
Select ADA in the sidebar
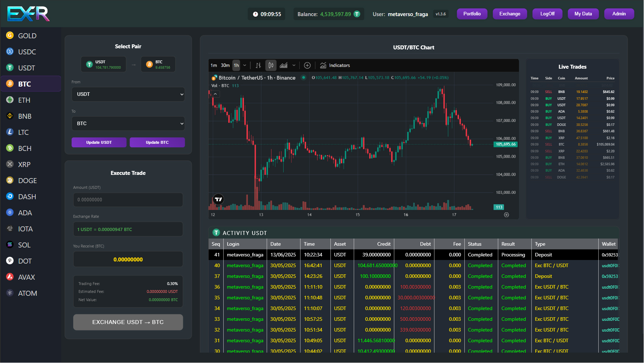(x=31, y=213)
